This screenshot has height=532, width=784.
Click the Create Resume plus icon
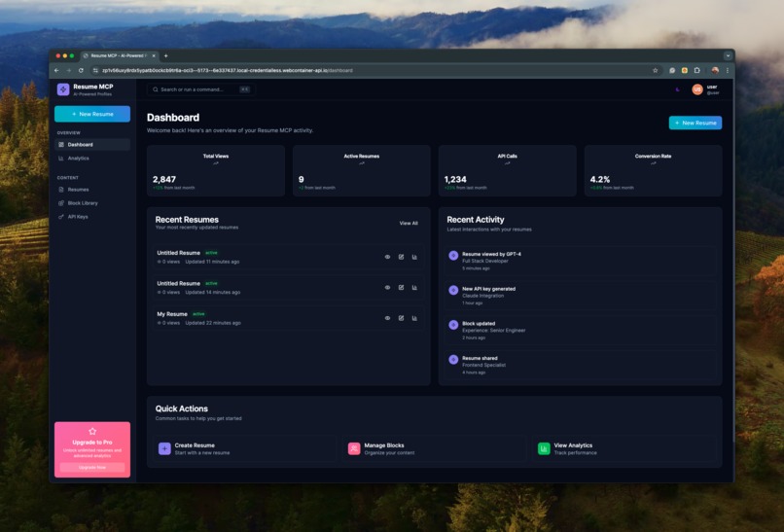(x=164, y=448)
